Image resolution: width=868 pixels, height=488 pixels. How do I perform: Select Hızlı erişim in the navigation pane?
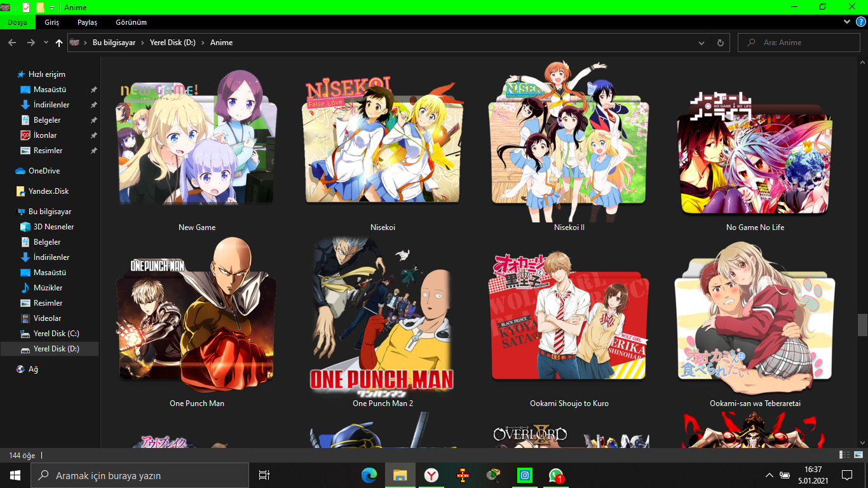46,74
